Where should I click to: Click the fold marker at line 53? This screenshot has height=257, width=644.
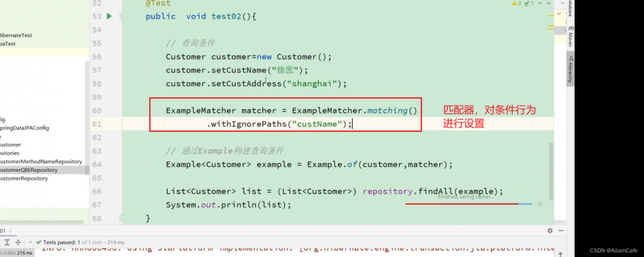point(122,17)
